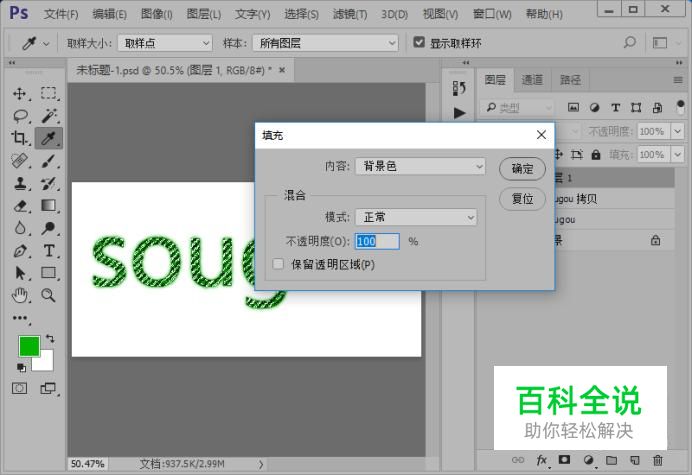The image size is (692, 475).
Task: Change the screen mode
Action: point(48,388)
